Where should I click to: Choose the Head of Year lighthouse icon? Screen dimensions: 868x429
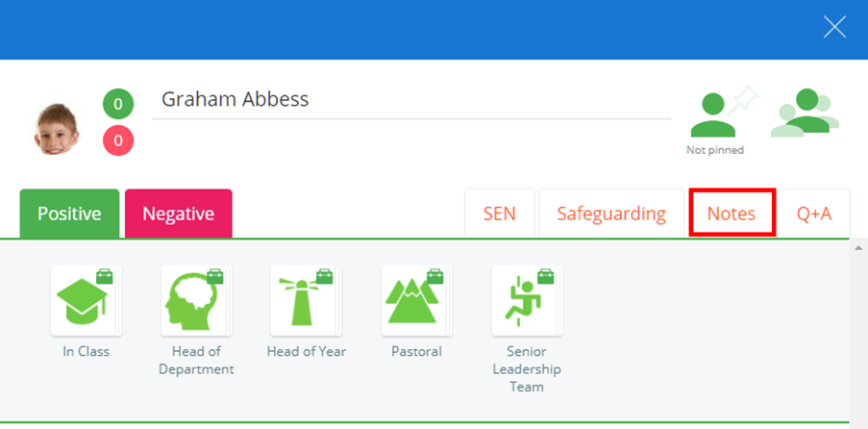click(306, 300)
